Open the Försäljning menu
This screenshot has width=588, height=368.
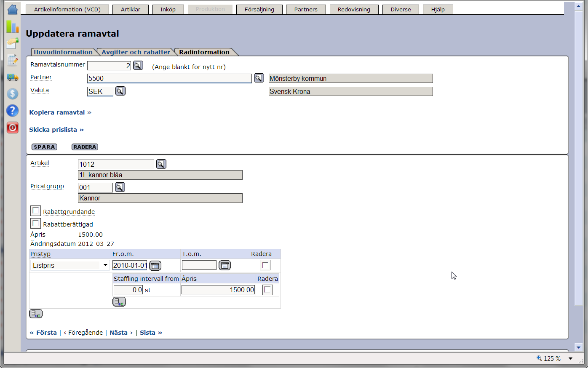(259, 9)
